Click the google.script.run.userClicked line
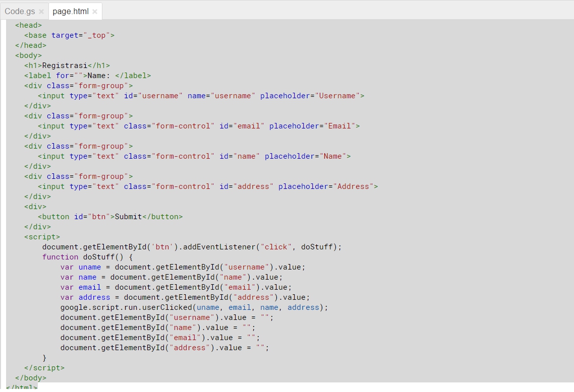The image size is (574, 392). tap(194, 307)
